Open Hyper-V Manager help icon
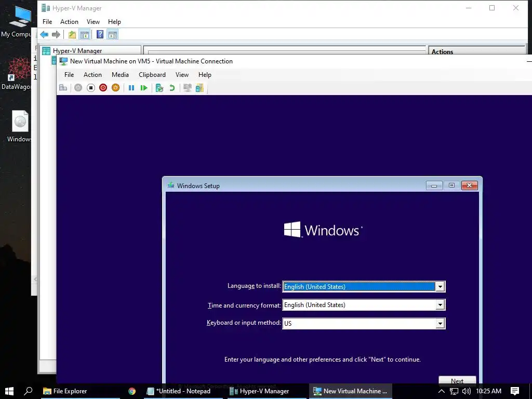The width and height of the screenshot is (532, 399). click(x=100, y=34)
